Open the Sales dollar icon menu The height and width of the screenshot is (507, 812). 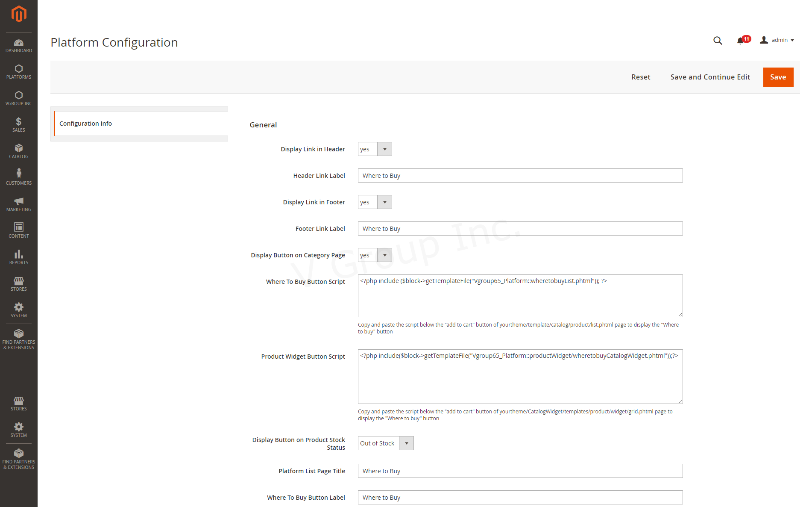point(19,124)
